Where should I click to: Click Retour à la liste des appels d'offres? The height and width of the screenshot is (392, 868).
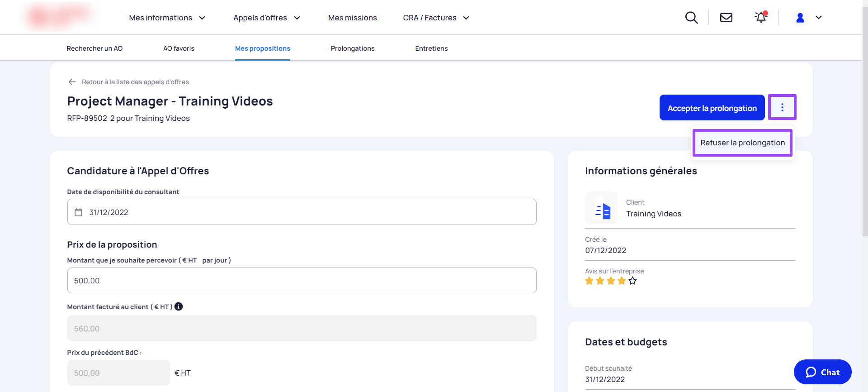click(x=135, y=82)
